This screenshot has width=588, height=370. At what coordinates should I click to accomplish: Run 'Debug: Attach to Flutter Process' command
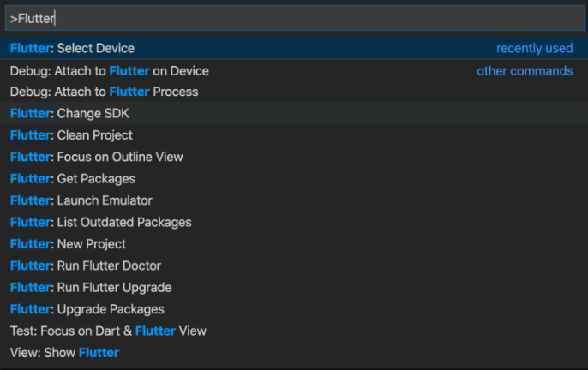(x=104, y=92)
